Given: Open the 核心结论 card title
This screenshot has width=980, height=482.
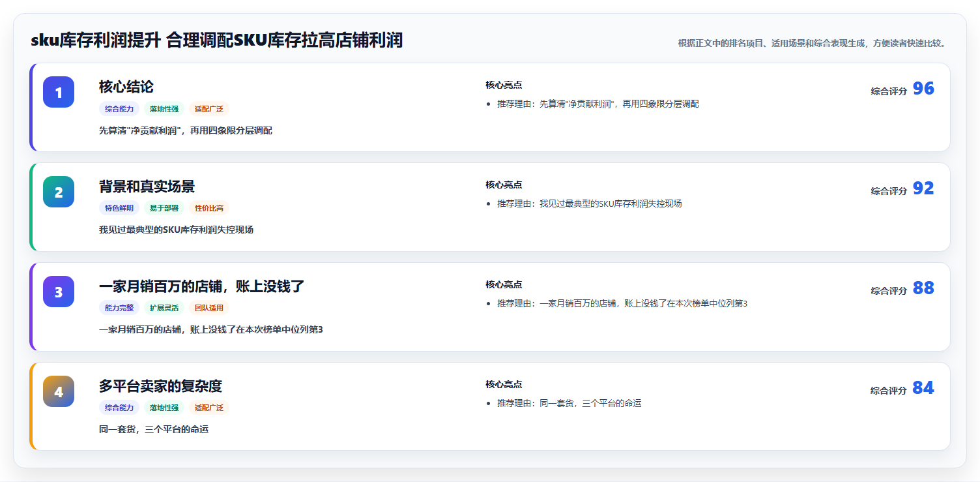Looking at the screenshot, I should coord(126,87).
